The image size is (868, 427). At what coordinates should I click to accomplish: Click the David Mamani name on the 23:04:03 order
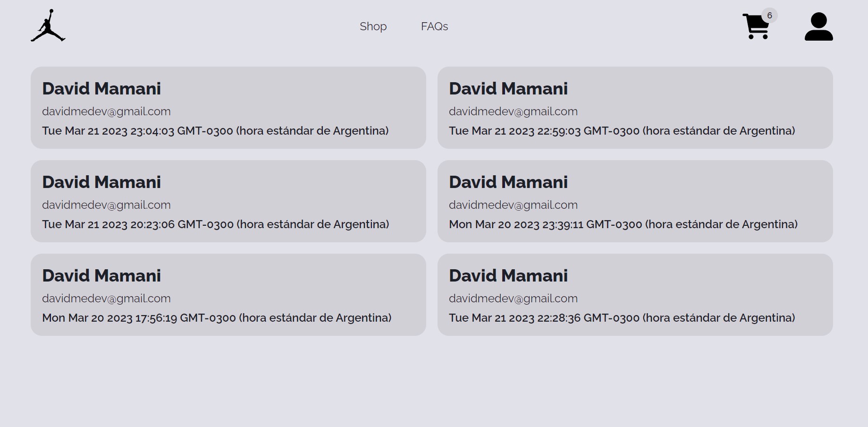101,89
